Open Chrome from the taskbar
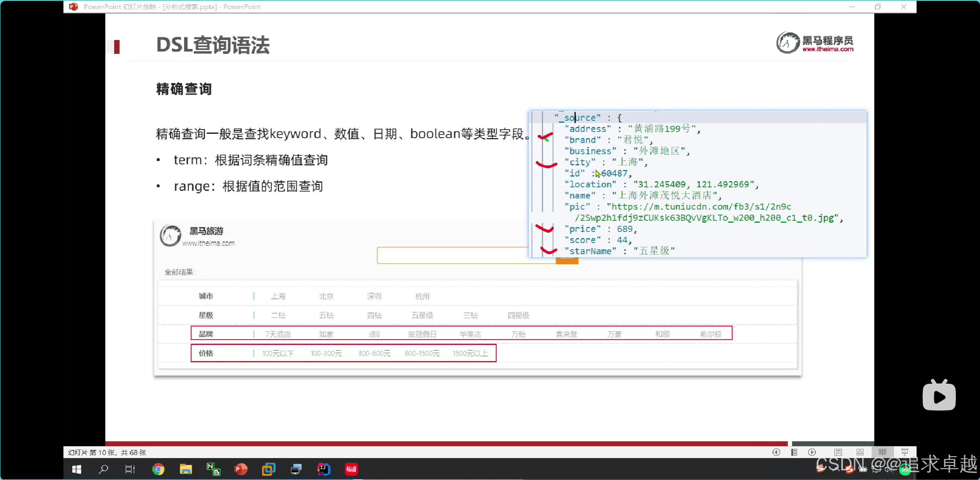Viewport: 980px width, 480px height. [x=158, y=469]
